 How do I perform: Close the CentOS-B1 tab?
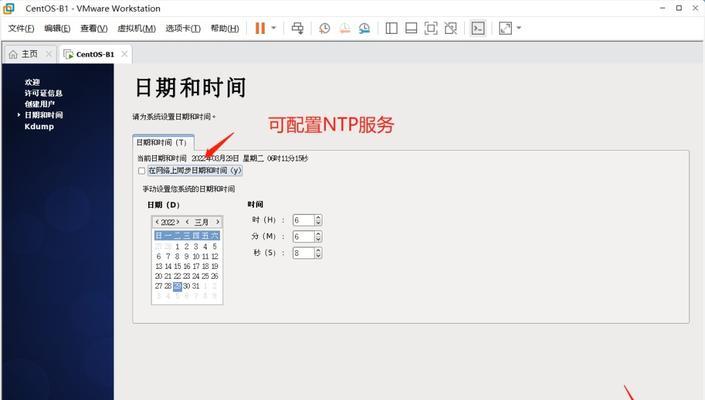pyautogui.click(x=125, y=54)
